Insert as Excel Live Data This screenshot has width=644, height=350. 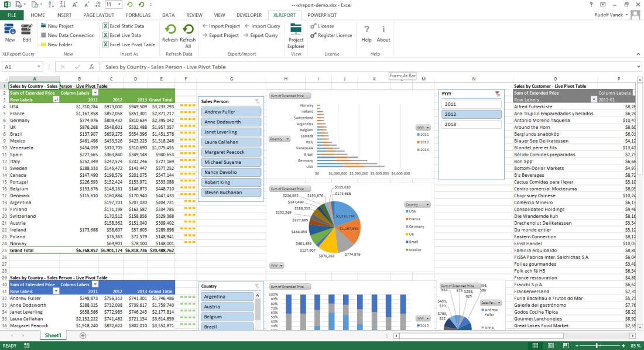point(122,35)
